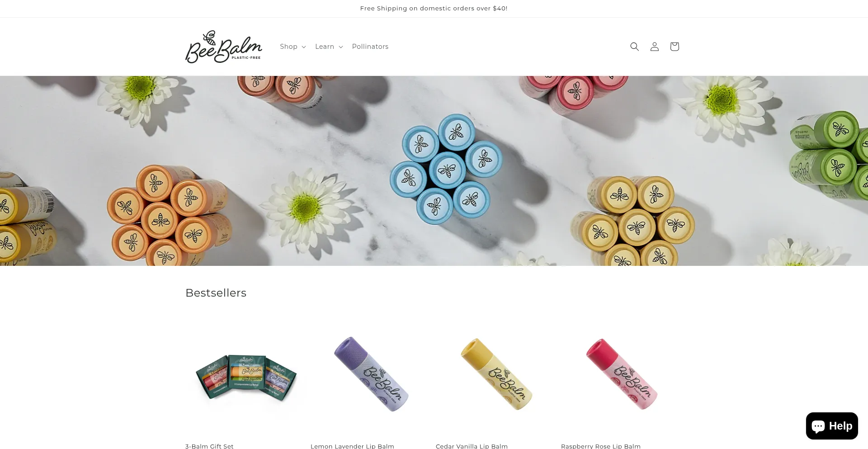Expand the Shop dropdown menu

[x=293, y=47]
